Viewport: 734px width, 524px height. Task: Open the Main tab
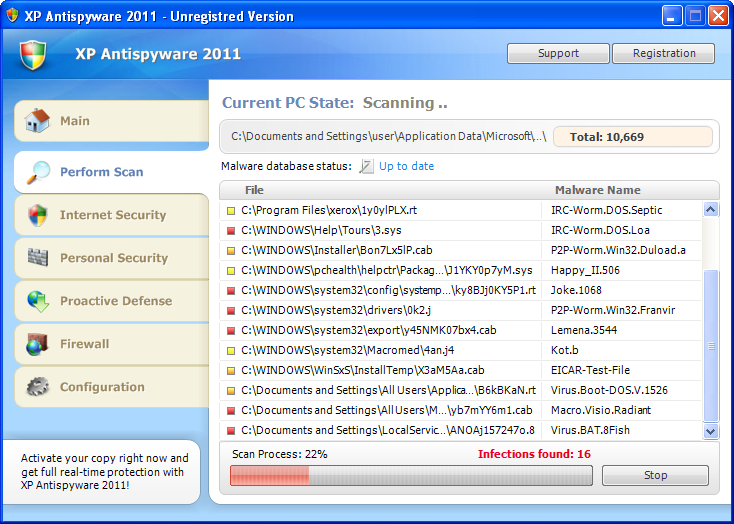(111, 121)
